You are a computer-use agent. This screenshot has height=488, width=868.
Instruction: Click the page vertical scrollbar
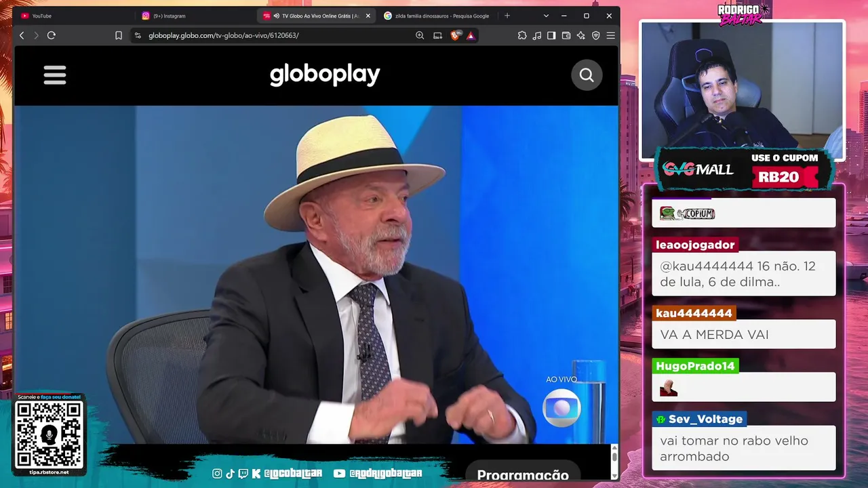click(x=614, y=457)
